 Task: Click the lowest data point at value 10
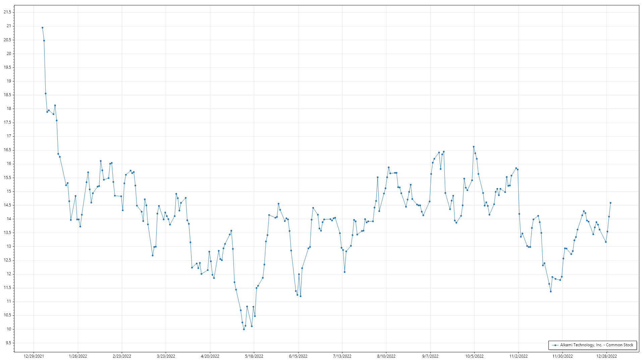(244, 329)
